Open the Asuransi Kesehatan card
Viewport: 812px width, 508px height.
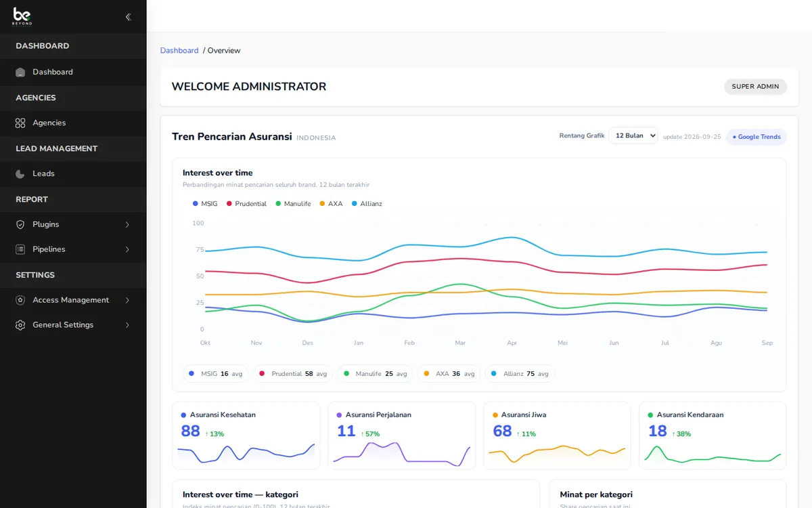coord(246,436)
